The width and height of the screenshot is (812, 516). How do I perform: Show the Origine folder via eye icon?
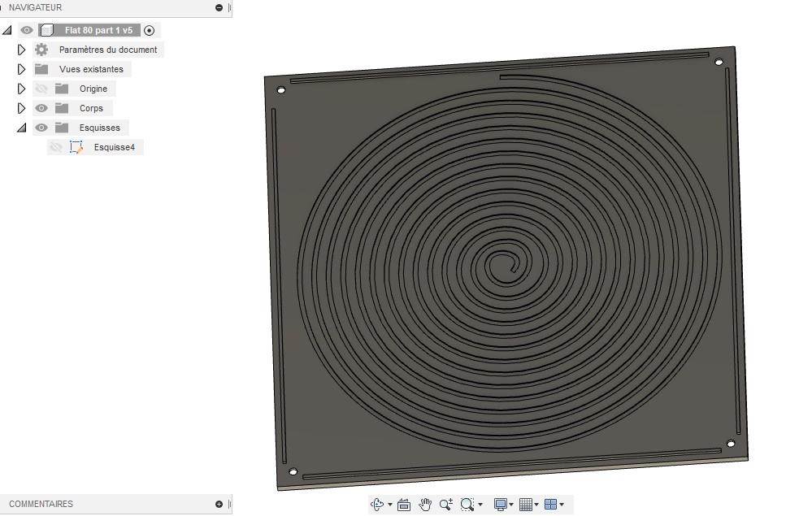(x=41, y=89)
